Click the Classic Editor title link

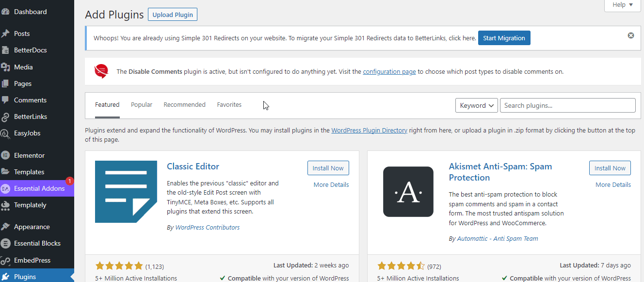tap(193, 166)
